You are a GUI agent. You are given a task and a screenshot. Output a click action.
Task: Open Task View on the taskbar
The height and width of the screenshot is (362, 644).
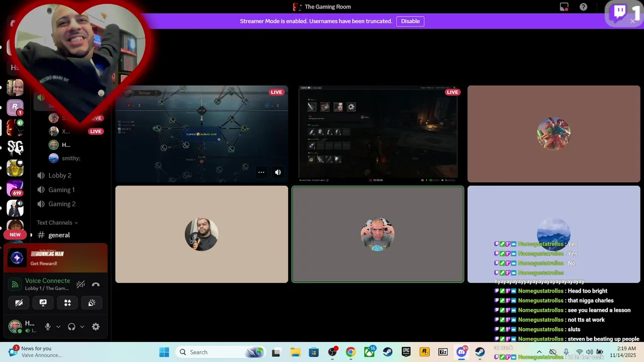[x=276, y=352]
